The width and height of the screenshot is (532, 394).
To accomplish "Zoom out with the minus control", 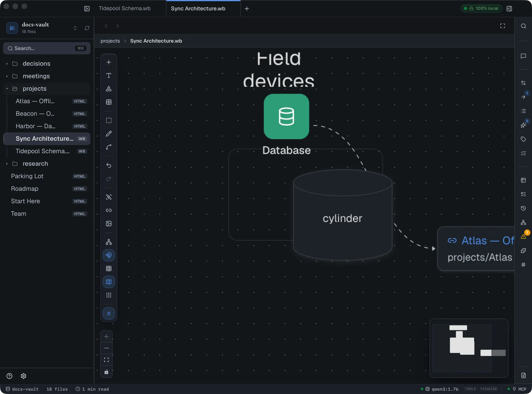I will pyautogui.click(x=106, y=348).
